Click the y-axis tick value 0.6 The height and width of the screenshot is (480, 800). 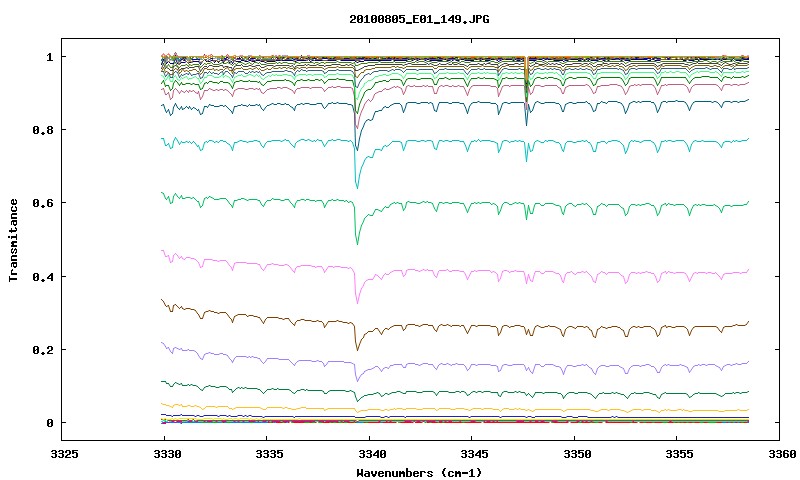point(43,203)
